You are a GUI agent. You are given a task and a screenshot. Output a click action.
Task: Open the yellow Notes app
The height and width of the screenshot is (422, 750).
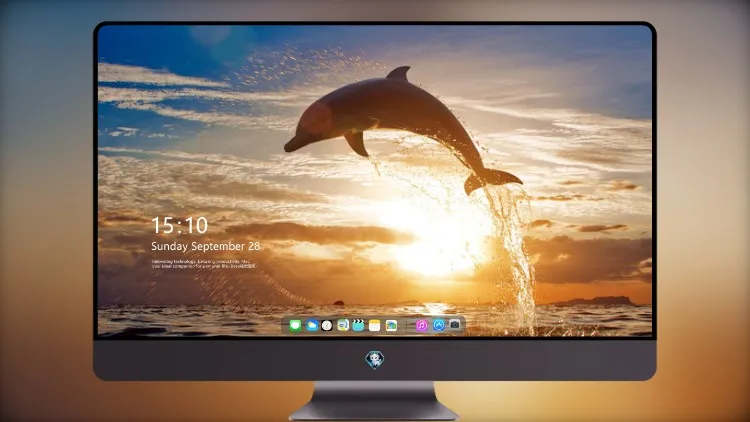375,325
